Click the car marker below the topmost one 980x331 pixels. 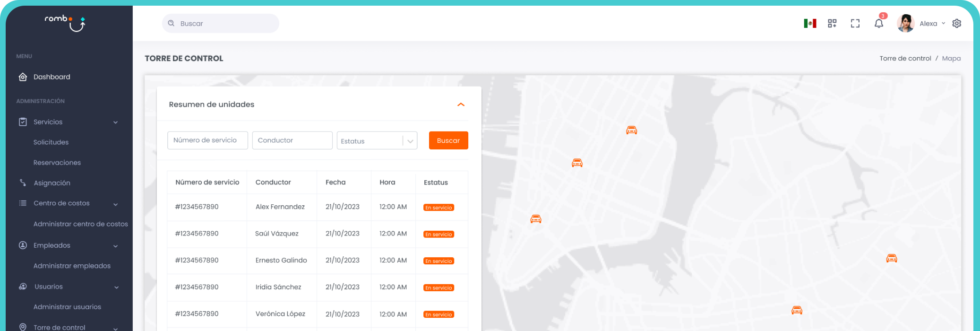click(x=577, y=163)
